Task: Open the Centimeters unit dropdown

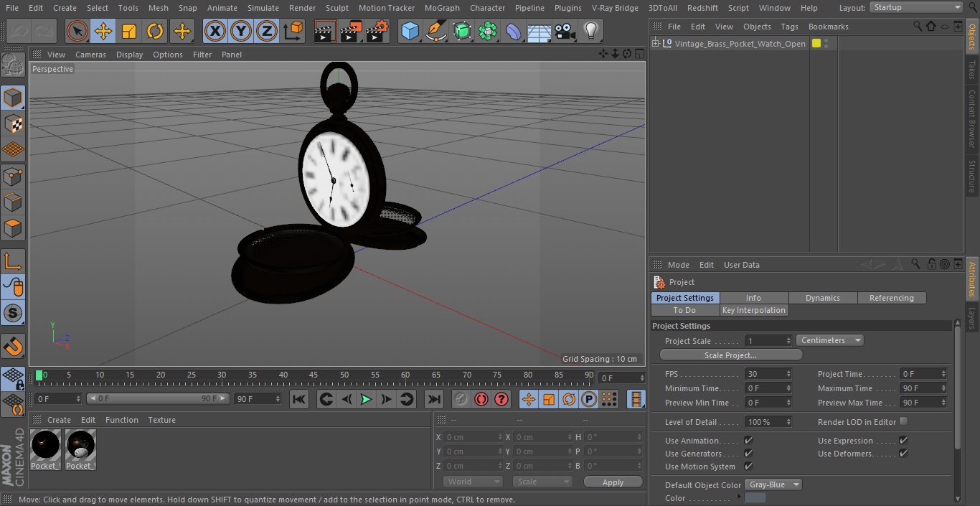Action: click(829, 340)
